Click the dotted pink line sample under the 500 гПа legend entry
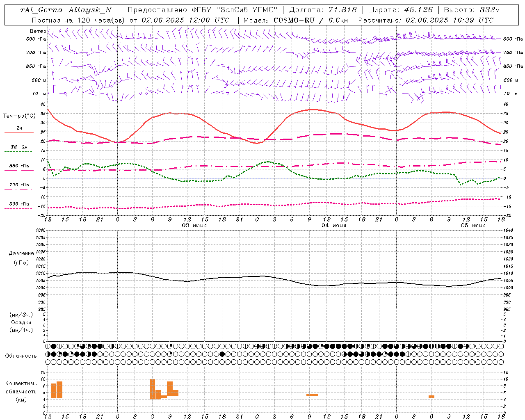Image resolution: width=525 pixels, height=420 pixels. 18,209
